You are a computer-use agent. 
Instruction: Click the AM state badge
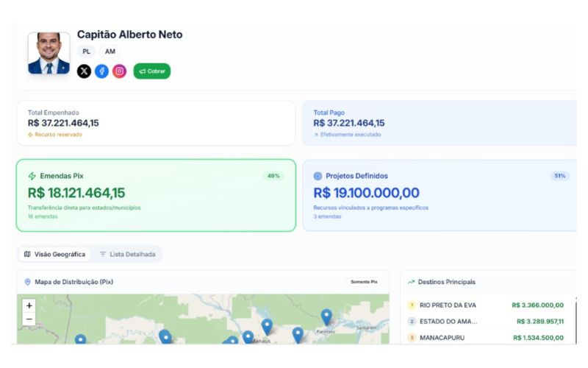point(110,52)
